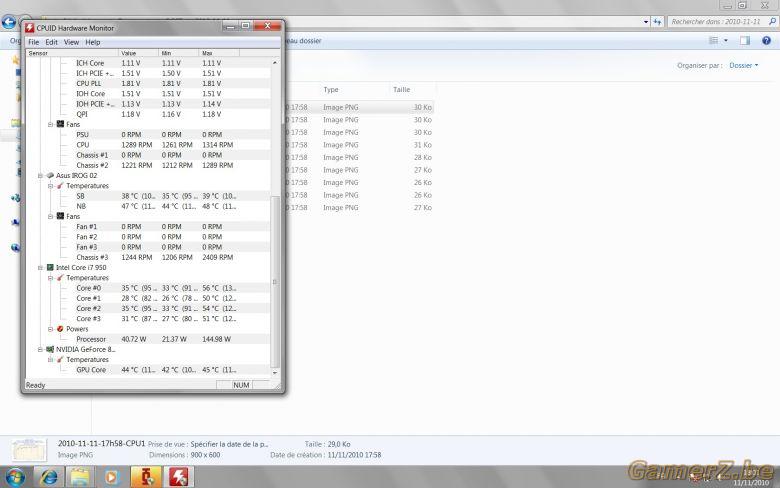Image resolution: width=780 pixels, height=488 pixels.
Task: Click the Value column header
Action: pos(139,53)
